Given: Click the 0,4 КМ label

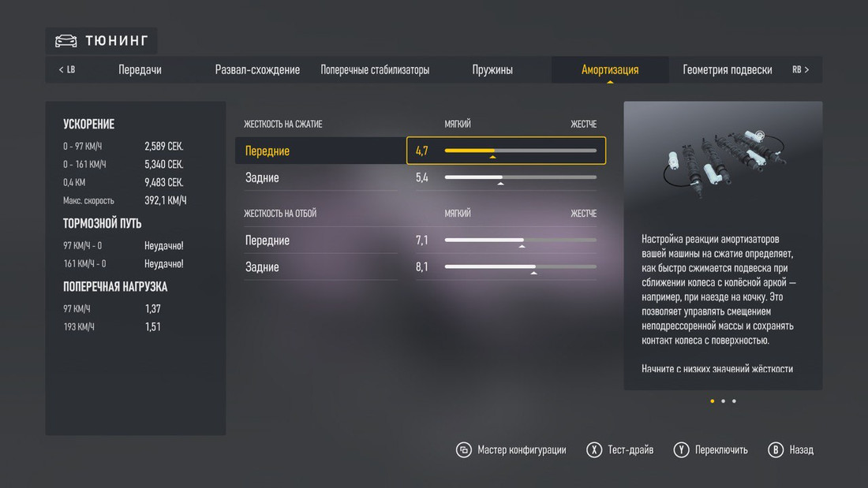Looking at the screenshot, I should coord(74,183).
